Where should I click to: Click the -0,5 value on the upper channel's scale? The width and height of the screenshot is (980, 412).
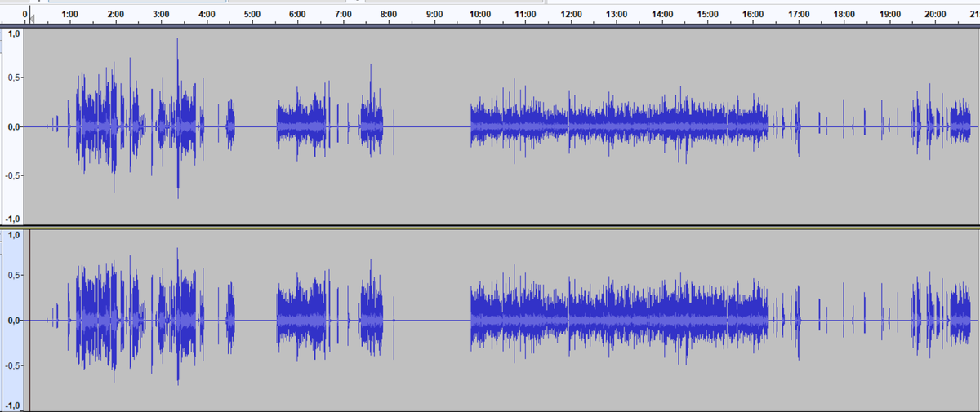coord(14,175)
